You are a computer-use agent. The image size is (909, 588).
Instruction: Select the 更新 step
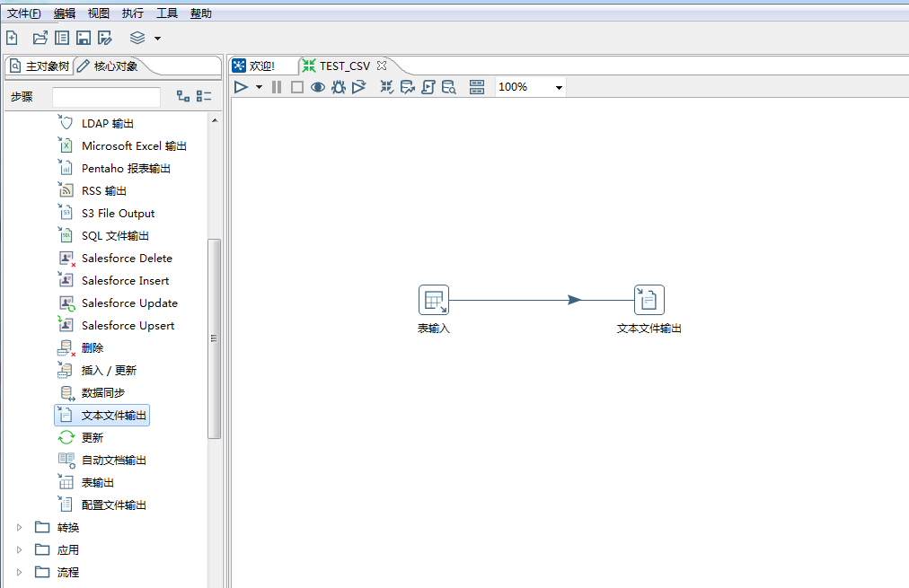[x=81, y=438]
